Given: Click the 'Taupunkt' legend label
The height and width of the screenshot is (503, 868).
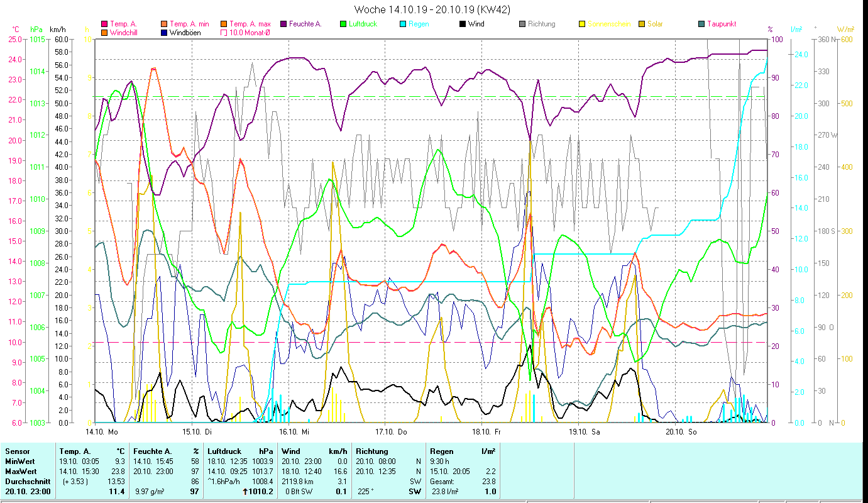Looking at the screenshot, I should (722, 24).
